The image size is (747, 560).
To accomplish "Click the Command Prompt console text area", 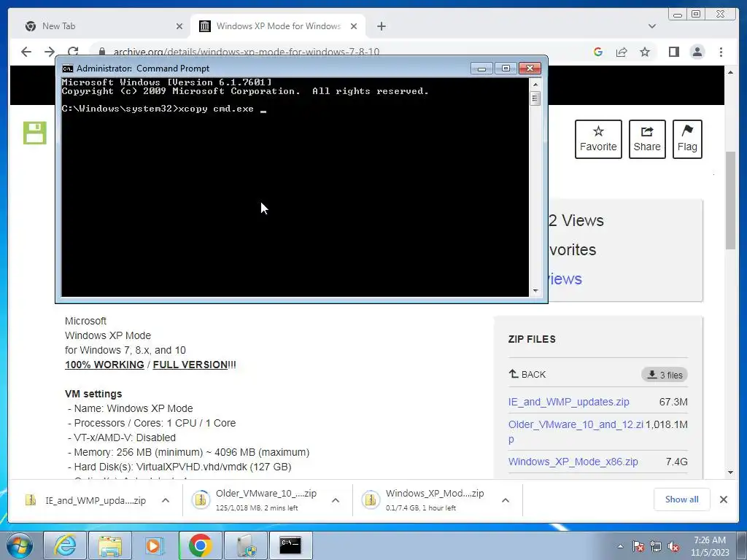I will pos(295,187).
